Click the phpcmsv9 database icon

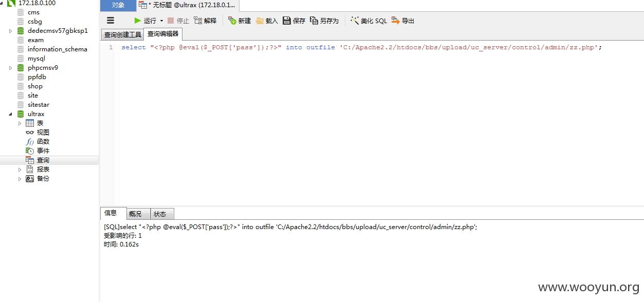coord(21,68)
